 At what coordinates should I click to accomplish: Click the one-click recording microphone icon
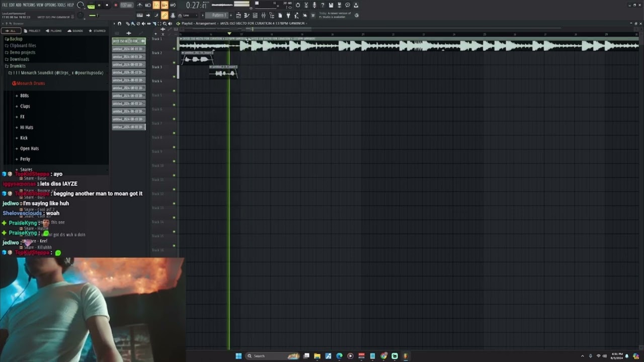coord(314,5)
